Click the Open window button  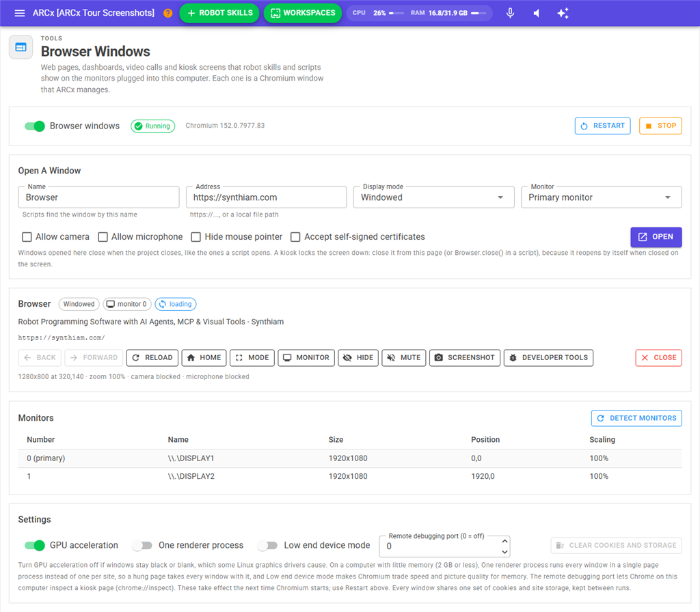(656, 237)
